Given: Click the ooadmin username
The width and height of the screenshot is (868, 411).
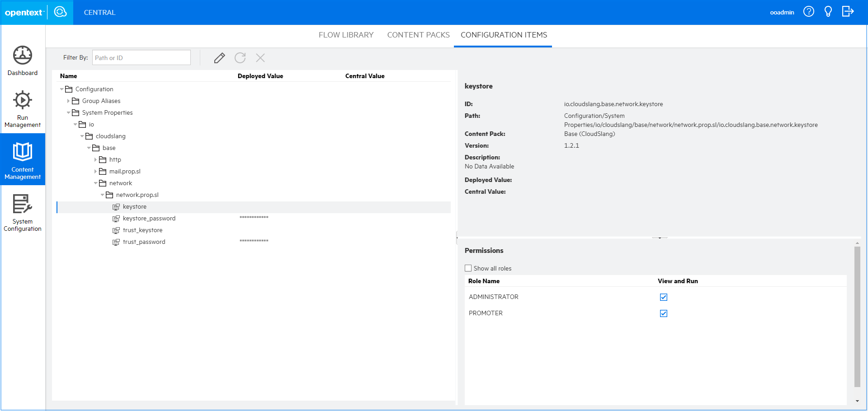Looking at the screenshot, I should (782, 12).
